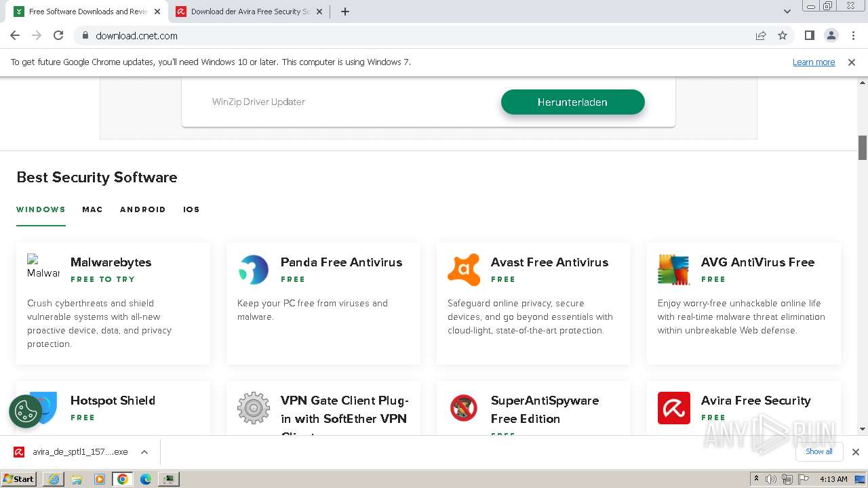Launch Internet Explorer from taskbar
The width and height of the screenshot is (868, 488).
pos(54,479)
